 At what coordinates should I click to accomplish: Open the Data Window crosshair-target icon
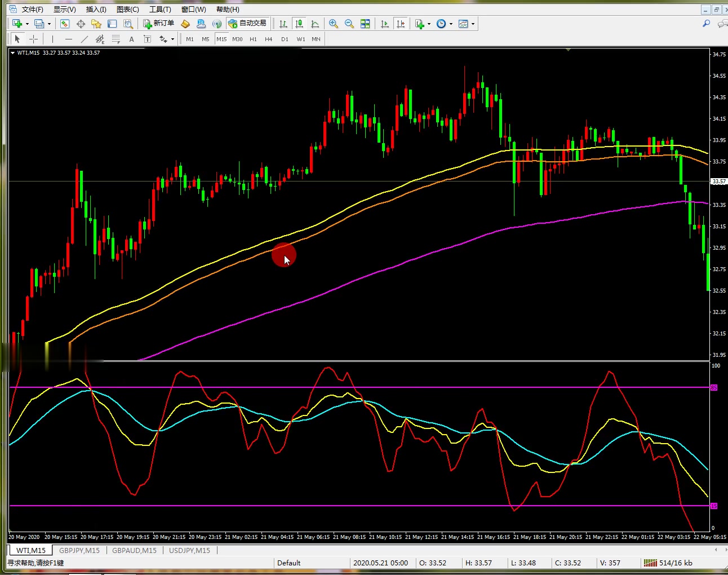point(81,24)
